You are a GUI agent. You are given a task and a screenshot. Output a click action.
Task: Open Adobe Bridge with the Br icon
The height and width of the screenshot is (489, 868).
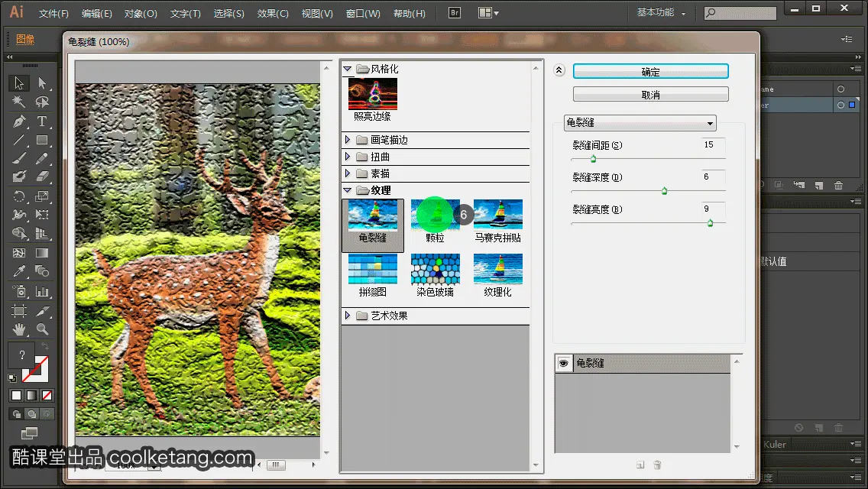pos(455,12)
